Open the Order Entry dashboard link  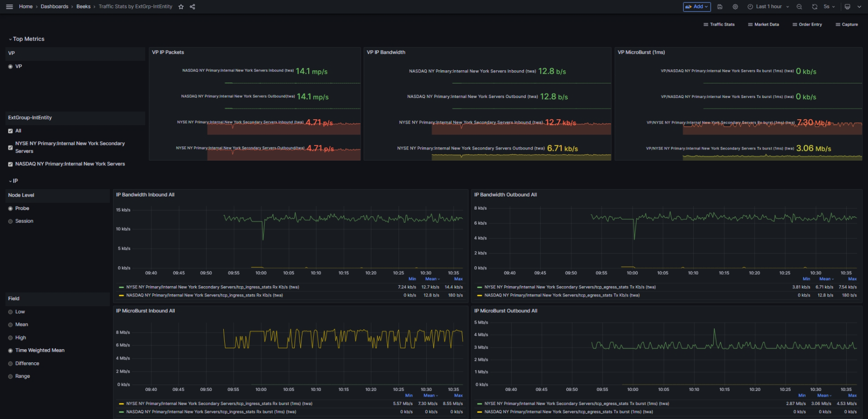[807, 24]
